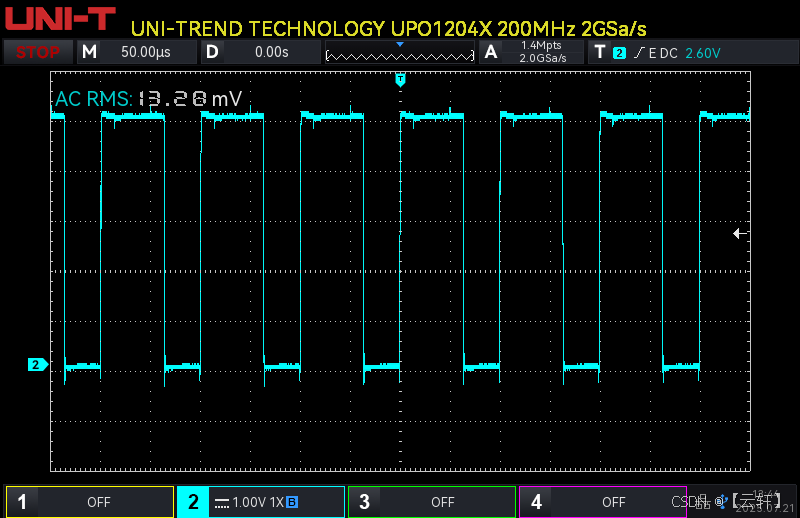
Task: Click the bandwidth limit B icon on channel 2
Action: (292, 502)
